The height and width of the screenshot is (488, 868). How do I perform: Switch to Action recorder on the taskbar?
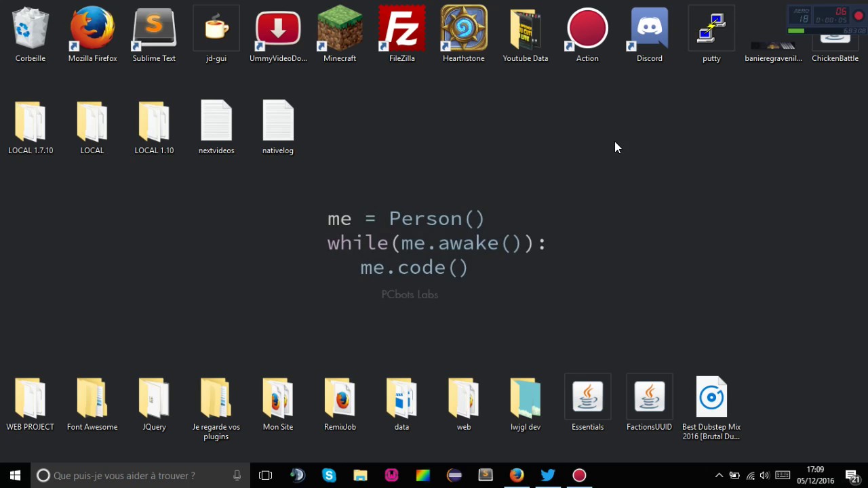[579, 475]
